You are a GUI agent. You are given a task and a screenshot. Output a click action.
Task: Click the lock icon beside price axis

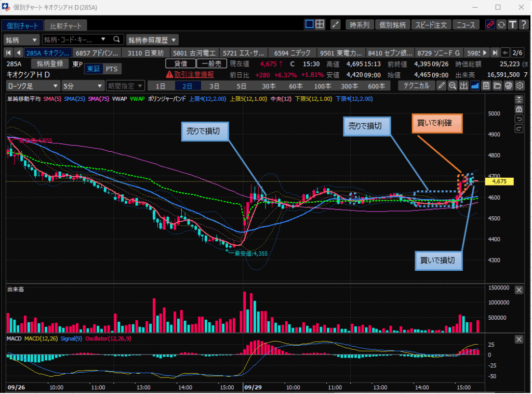(518, 109)
